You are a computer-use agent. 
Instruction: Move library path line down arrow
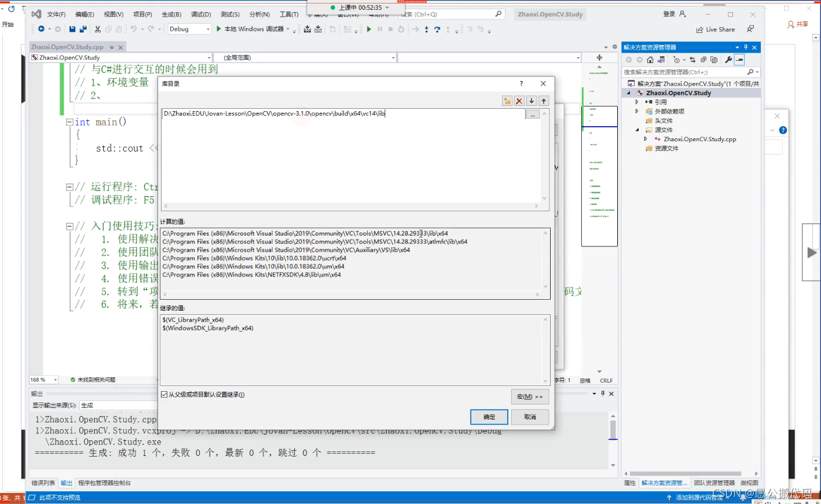[x=532, y=101]
